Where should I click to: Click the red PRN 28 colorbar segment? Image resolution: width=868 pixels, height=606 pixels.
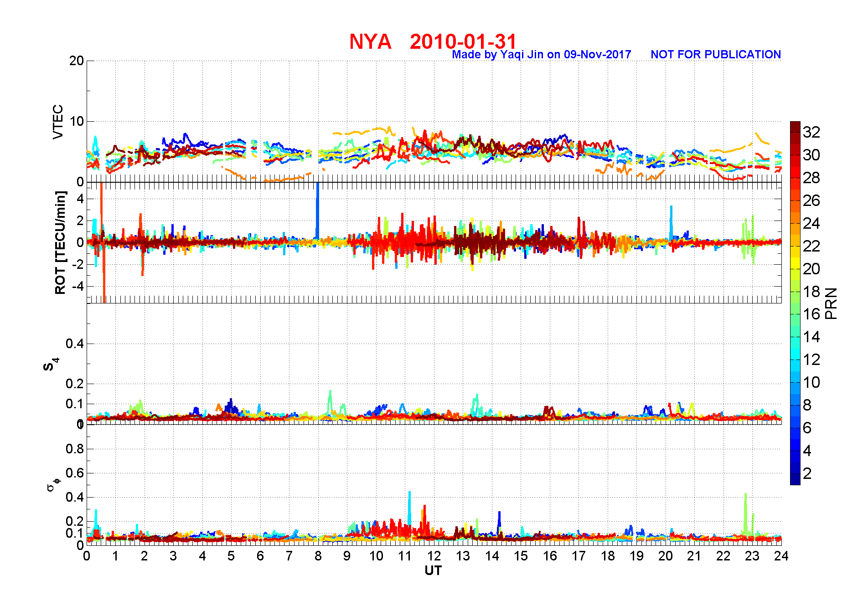(x=795, y=172)
